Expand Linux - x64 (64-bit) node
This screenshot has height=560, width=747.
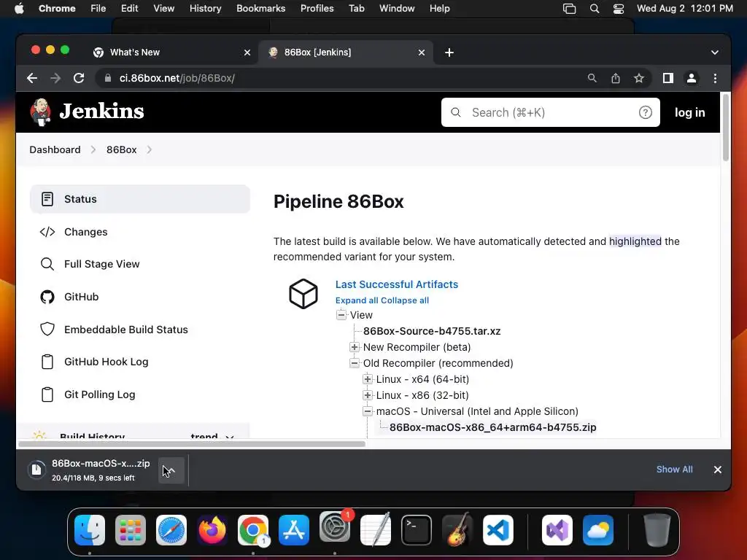point(368,379)
